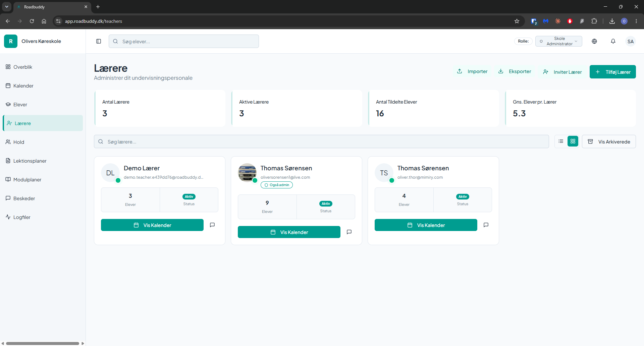Viewport: 644px width, 346px height.
Task: Click the Tilføj Lærer button
Action: 613,72
